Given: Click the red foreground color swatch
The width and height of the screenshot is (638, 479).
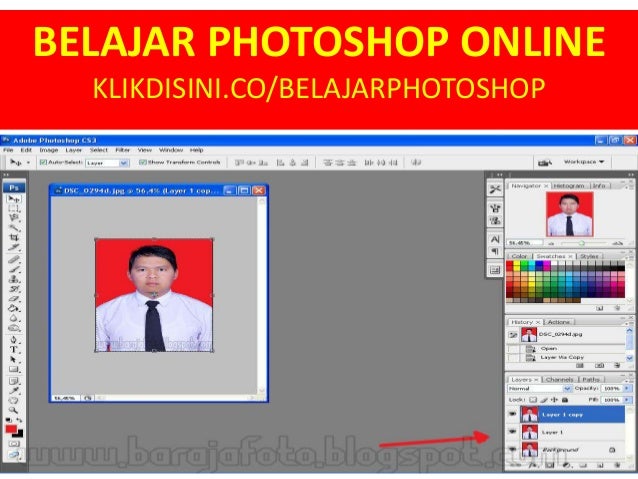Looking at the screenshot, I should click(x=11, y=429).
